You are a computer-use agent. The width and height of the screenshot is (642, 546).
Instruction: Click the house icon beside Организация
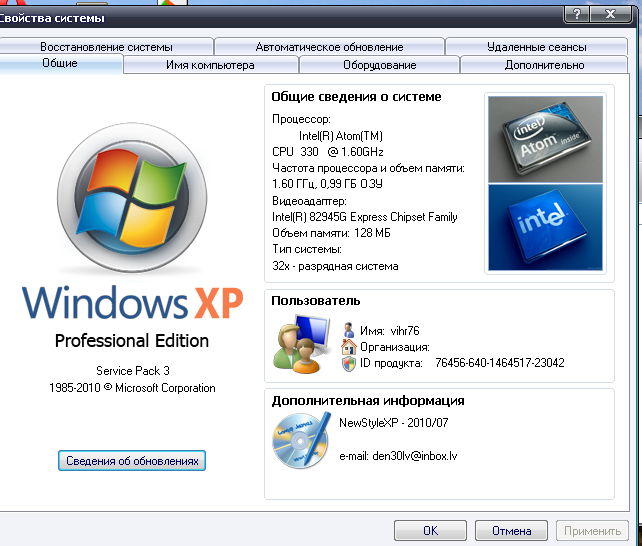pyautogui.click(x=348, y=347)
